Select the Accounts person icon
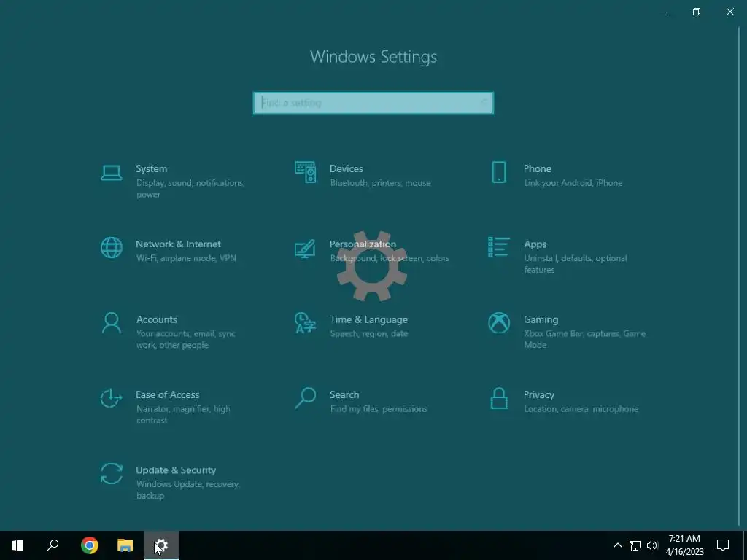 [112, 323]
